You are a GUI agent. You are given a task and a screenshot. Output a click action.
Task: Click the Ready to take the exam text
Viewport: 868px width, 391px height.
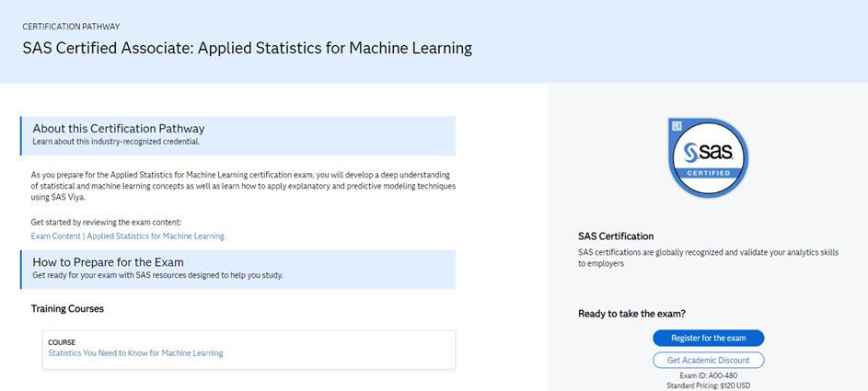[x=631, y=314]
